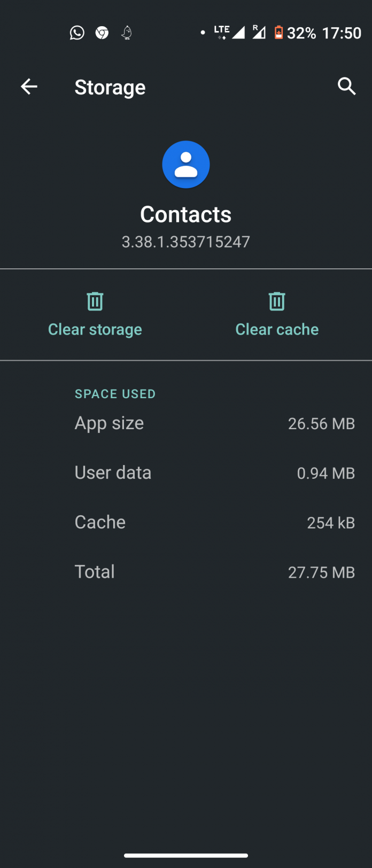Select the User data row
372x868 pixels.
click(x=214, y=473)
